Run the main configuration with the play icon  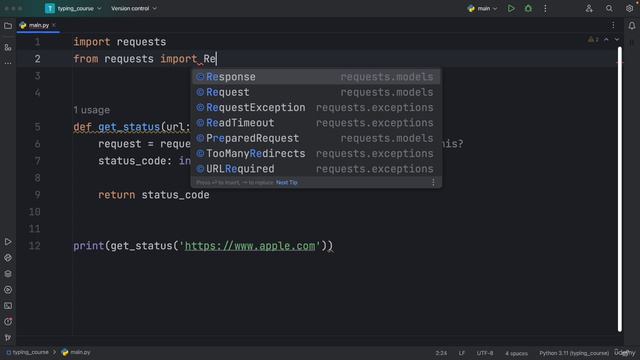click(511, 8)
